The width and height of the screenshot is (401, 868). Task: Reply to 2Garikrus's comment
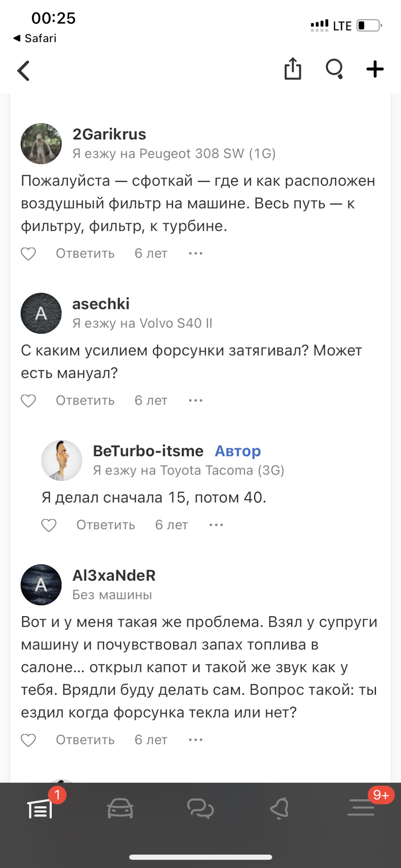(85, 254)
